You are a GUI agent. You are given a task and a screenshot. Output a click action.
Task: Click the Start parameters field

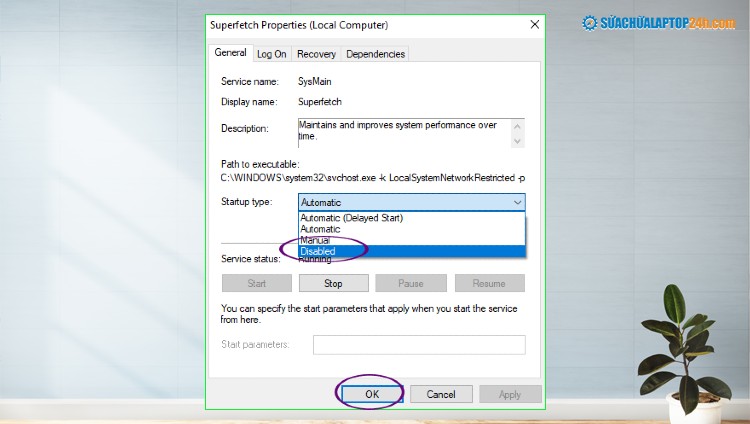tap(419, 345)
